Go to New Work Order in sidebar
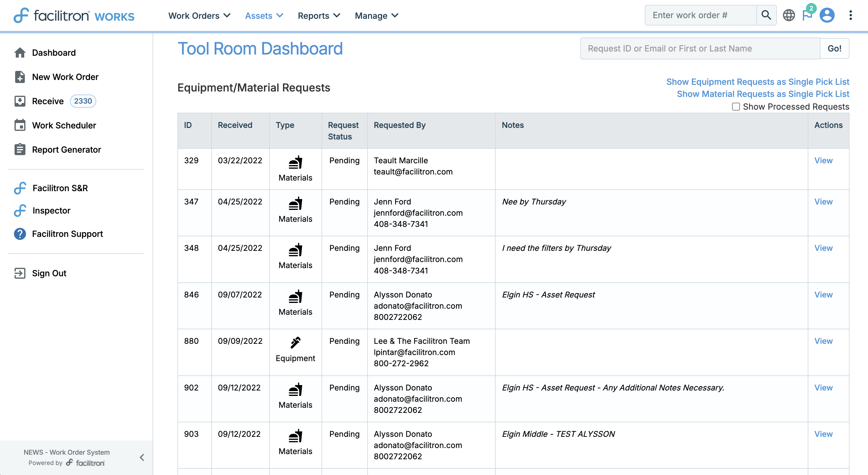The width and height of the screenshot is (868, 475). pos(65,77)
